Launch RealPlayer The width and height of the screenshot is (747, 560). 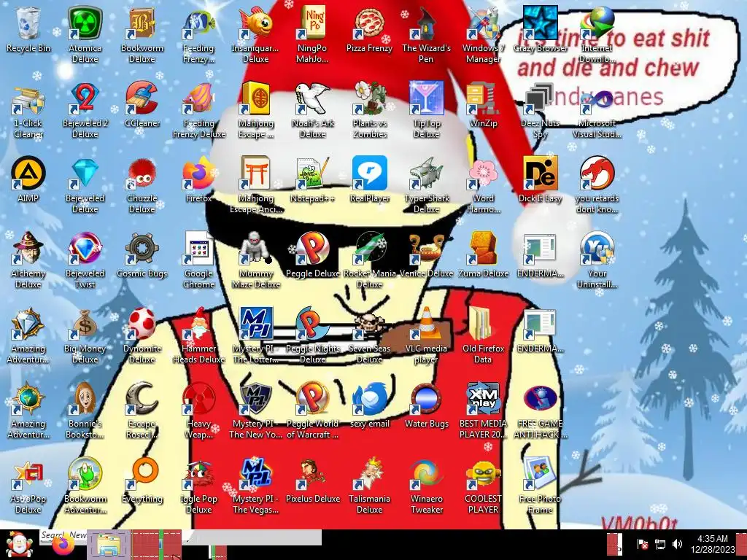pyautogui.click(x=369, y=179)
